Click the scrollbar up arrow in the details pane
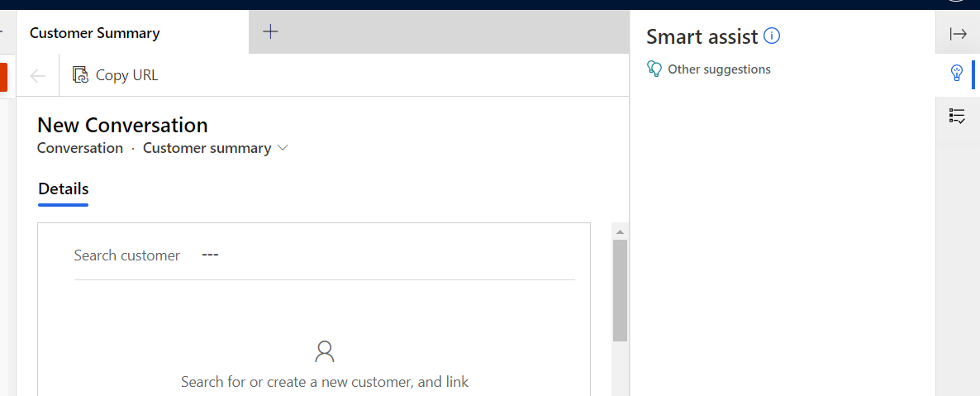Image resolution: width=980 pixels, height=396 pixels. (x=620, y=232)
